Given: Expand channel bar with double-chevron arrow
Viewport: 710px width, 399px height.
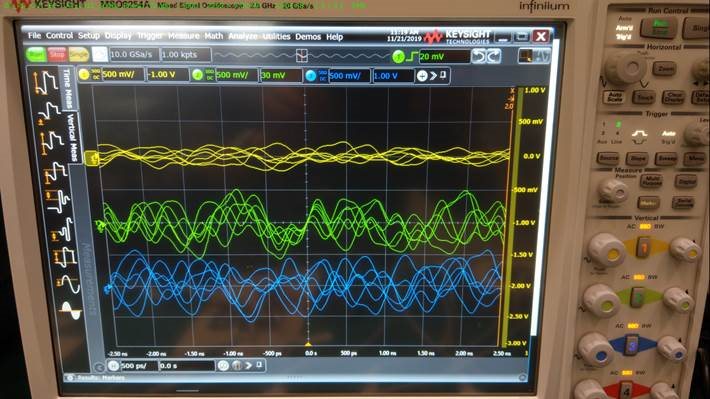Looking at the screenshot, I should [x=433, y=76].
